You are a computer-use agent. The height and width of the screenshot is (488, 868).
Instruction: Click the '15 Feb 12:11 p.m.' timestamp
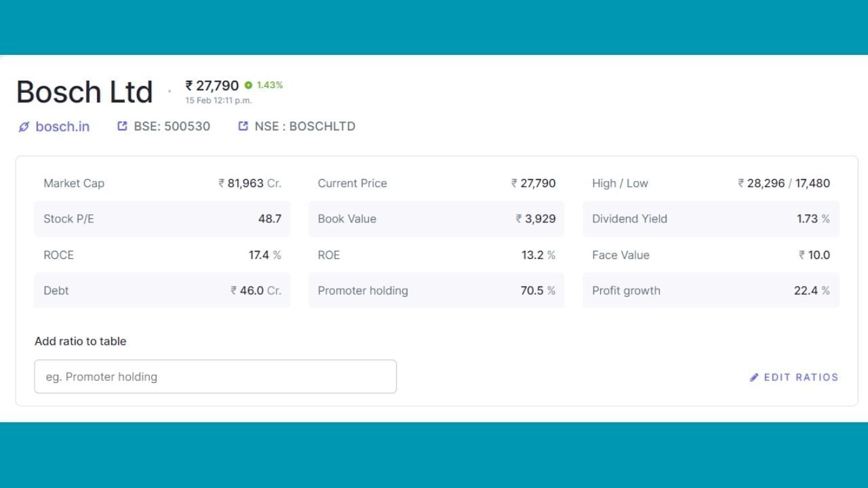[x=218, y=100]
